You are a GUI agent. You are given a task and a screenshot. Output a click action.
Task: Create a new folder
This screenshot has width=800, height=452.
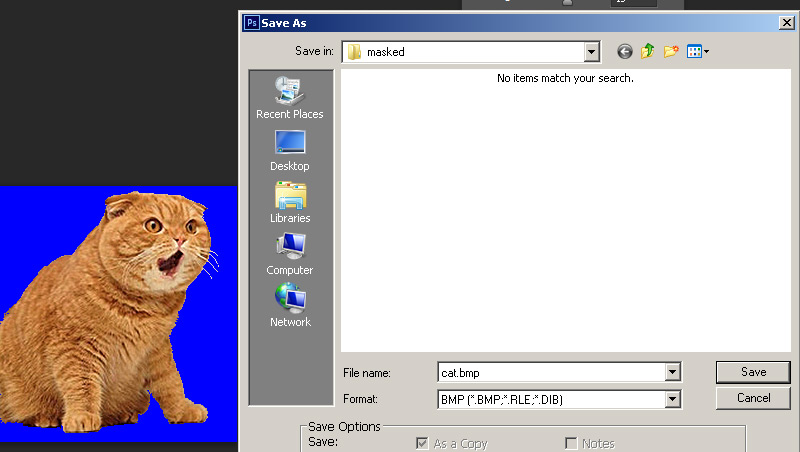point(671,51)
